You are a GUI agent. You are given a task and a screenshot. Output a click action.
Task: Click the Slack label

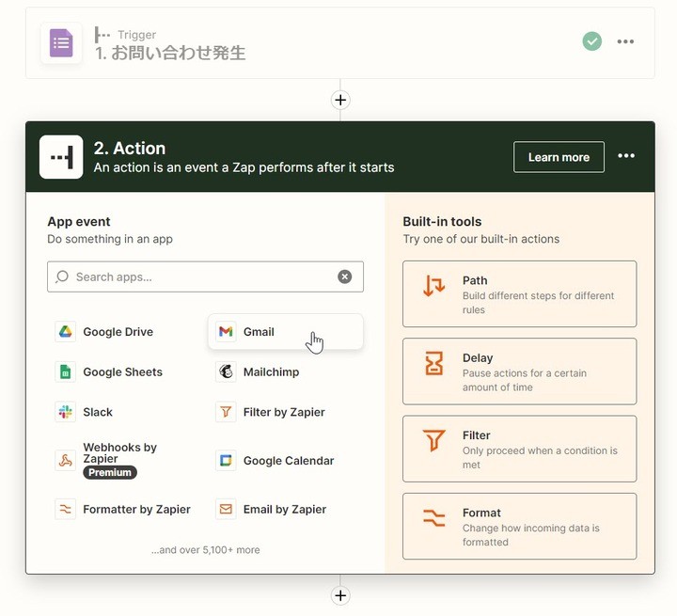(98, 412)
